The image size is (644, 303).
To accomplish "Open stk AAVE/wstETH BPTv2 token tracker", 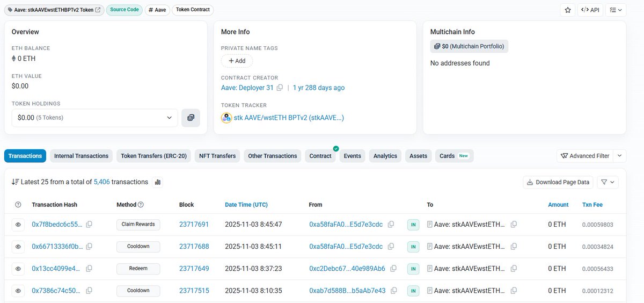I will coord(289,117).
